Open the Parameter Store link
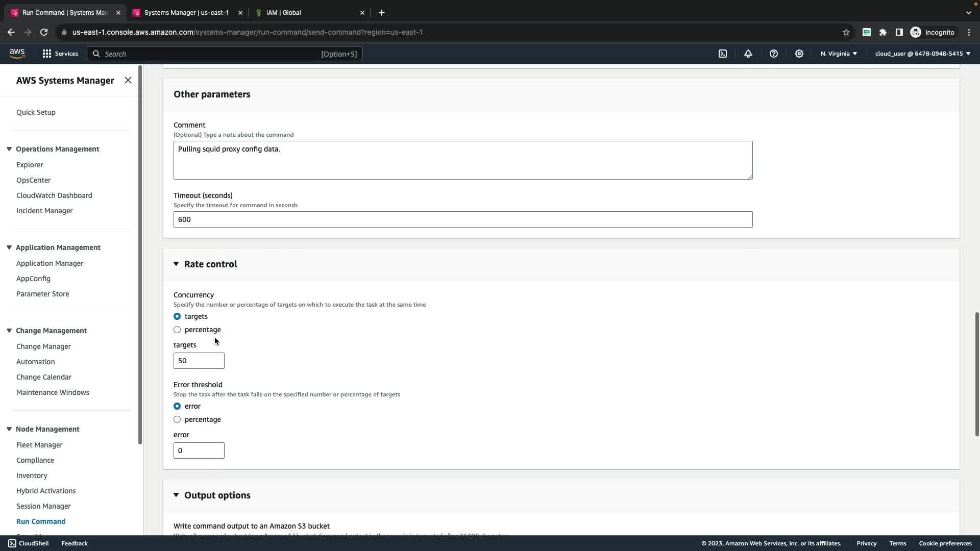Screen dimensions: 980x551 tap(42, 294)
